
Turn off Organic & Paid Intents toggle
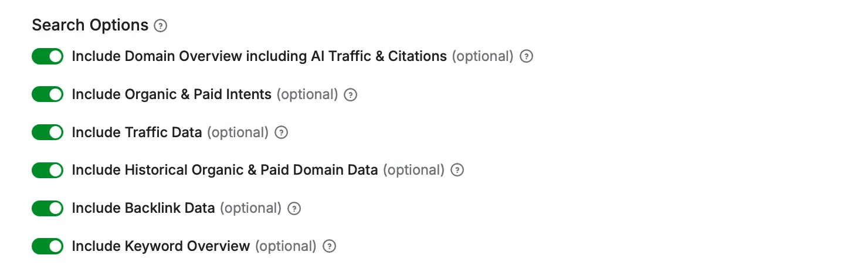(x=48, y=94)
